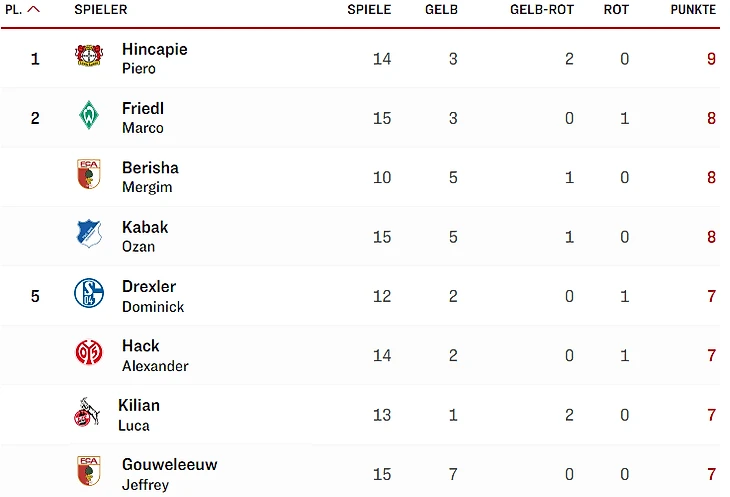Toggle sort arrow in PL. column header
Viewport: 730px width, 497px height.
click(34, 10)
